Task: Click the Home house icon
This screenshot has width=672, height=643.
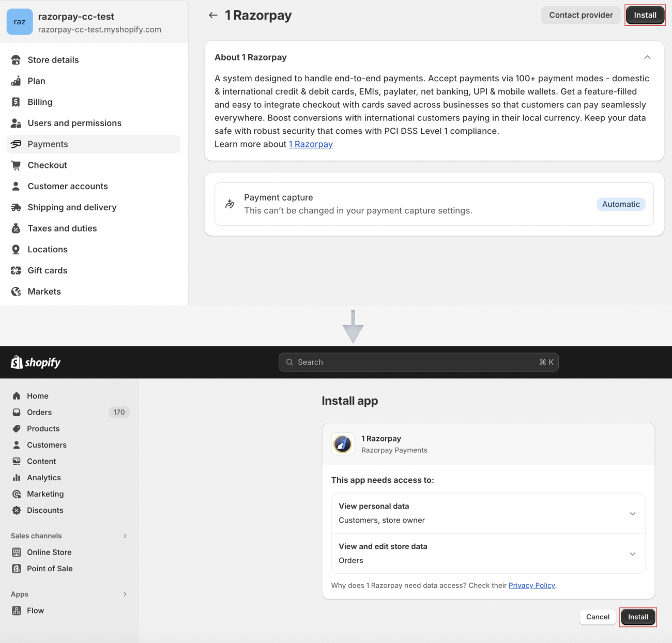Action: (x=17, y=396)
